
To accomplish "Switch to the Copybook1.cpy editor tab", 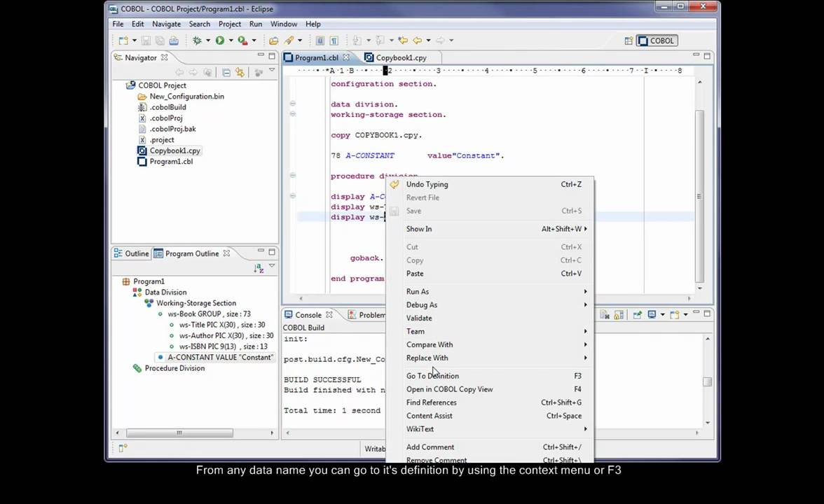I will 401,57.
